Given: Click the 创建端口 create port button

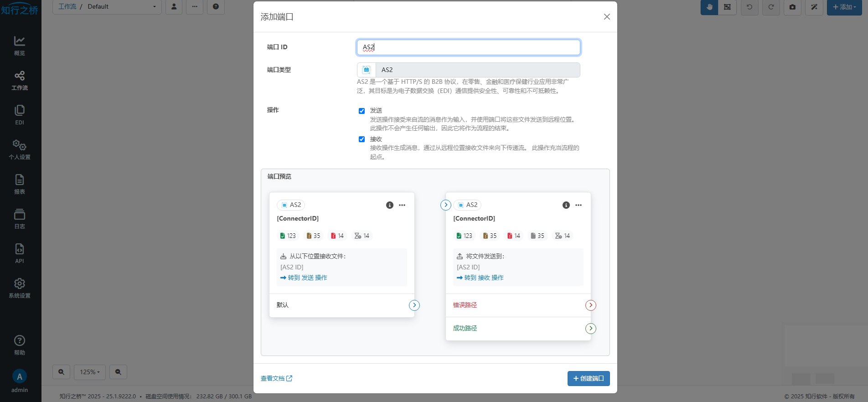Looking at the screenshot, I should 588,378.
